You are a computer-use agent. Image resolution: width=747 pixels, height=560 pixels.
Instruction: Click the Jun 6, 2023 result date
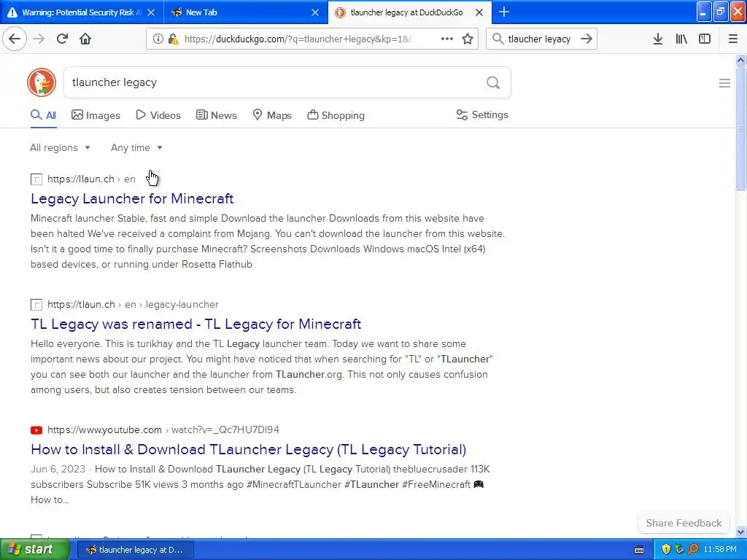(58, 469)
